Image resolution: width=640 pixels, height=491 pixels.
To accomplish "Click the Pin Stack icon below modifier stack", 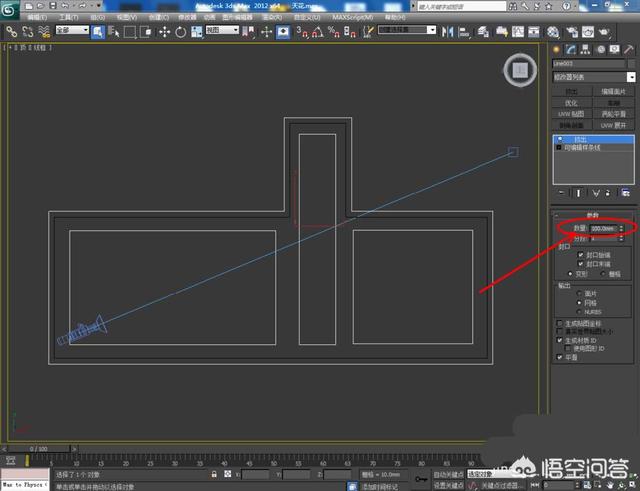I will click(x=562, y=193).
